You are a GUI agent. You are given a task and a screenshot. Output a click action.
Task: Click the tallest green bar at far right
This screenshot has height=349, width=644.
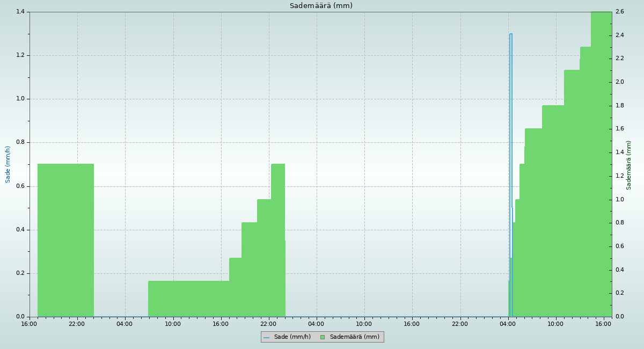(x=601, y=161)
